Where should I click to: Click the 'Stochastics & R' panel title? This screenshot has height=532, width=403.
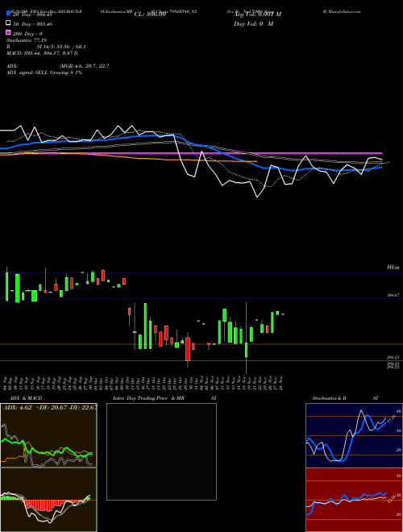[x=330, y=398]
